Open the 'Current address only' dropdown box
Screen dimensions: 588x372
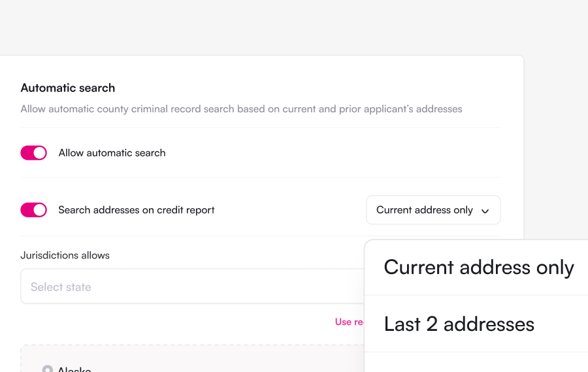pyautogui.click(x=433, y=209)
